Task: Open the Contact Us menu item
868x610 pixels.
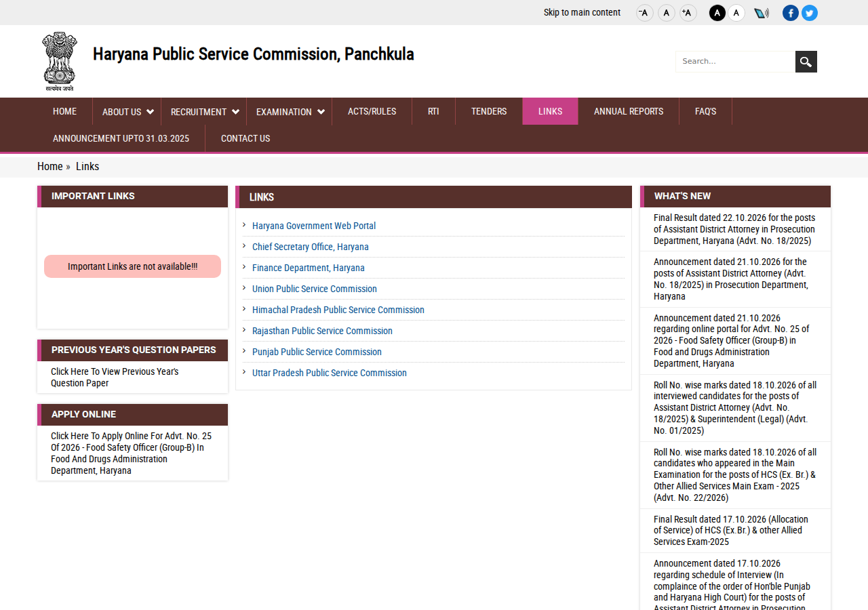Action: pos(245,138)
